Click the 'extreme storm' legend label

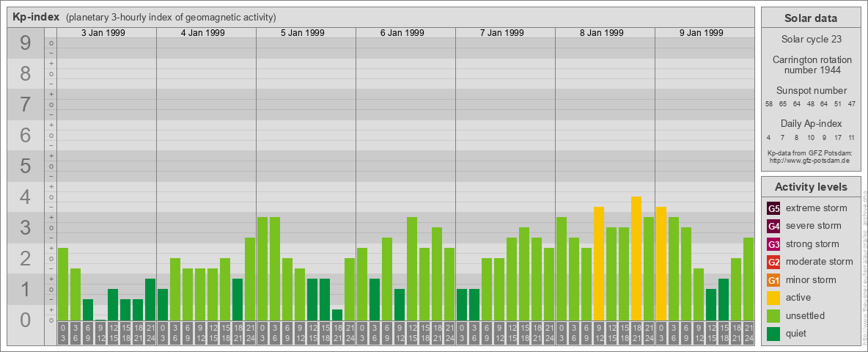[x=817, y=208]
